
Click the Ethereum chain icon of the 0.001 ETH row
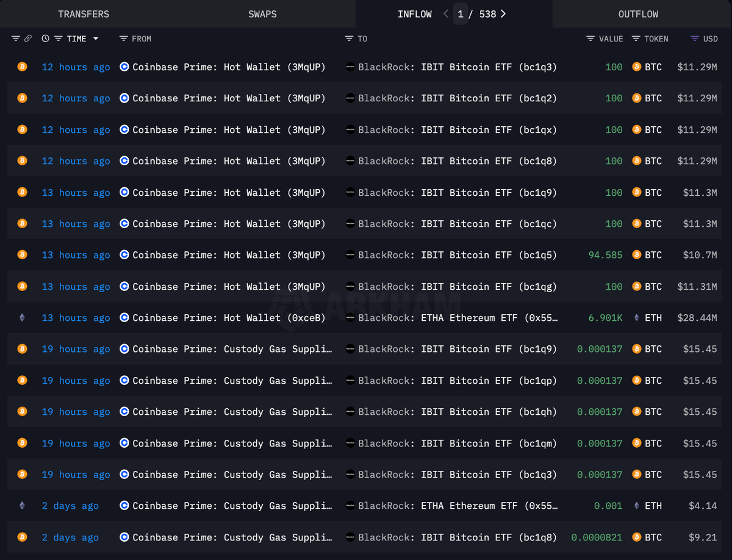pyautogui.click(x=22, y=506)
